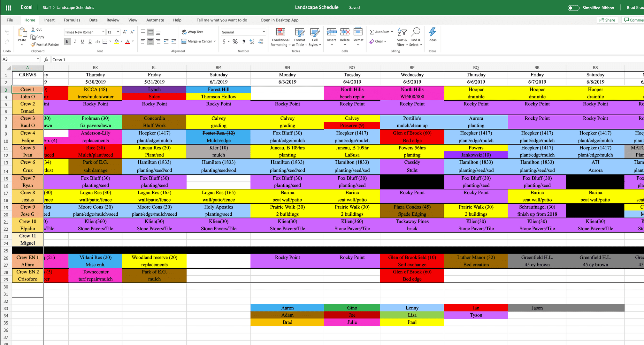Apply italic formatting

click(x=75, y=42)
